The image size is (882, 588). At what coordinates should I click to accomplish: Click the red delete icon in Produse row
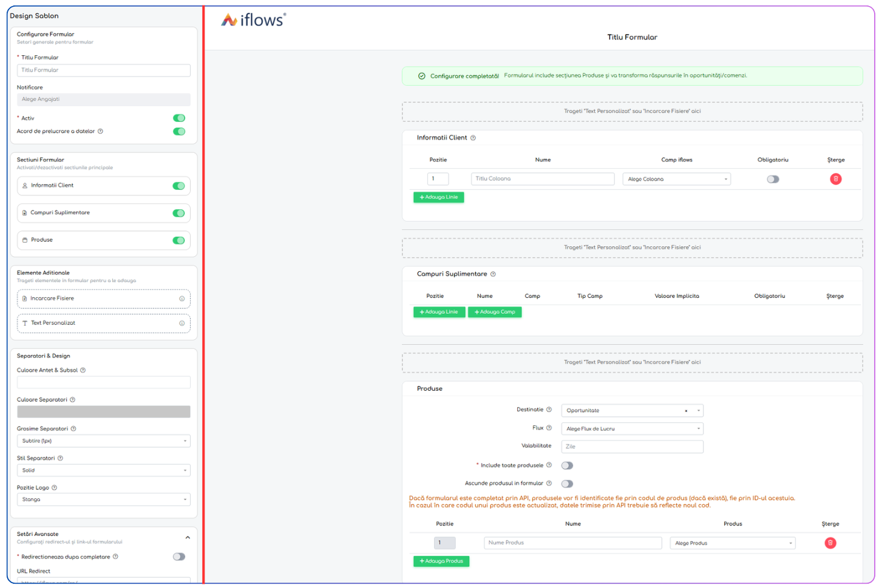tap(830, 543)
